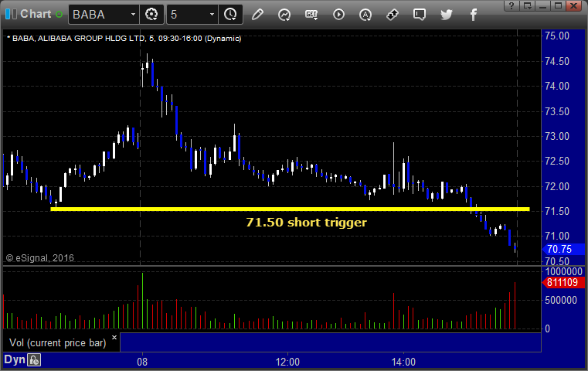Open the studies chart-line icon

[284, 15]
